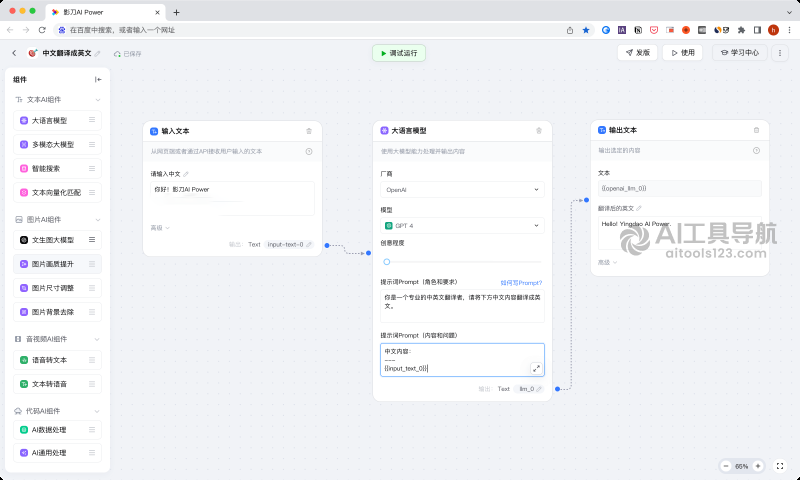Image resolution: width=800 pixels, height=480 pixels.
Task: Select the 多模态大模型 component icon
Action: pyautogui.click(x=23, y=144)
